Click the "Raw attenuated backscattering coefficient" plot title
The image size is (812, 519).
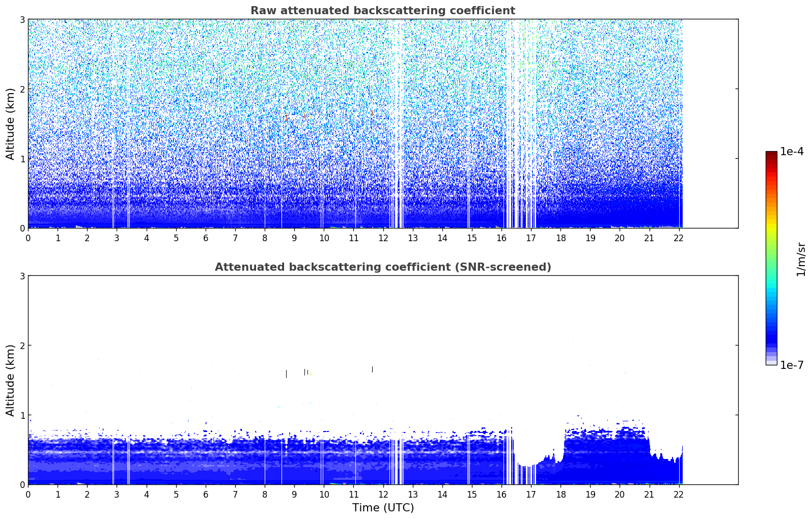[x=382, y=11]
